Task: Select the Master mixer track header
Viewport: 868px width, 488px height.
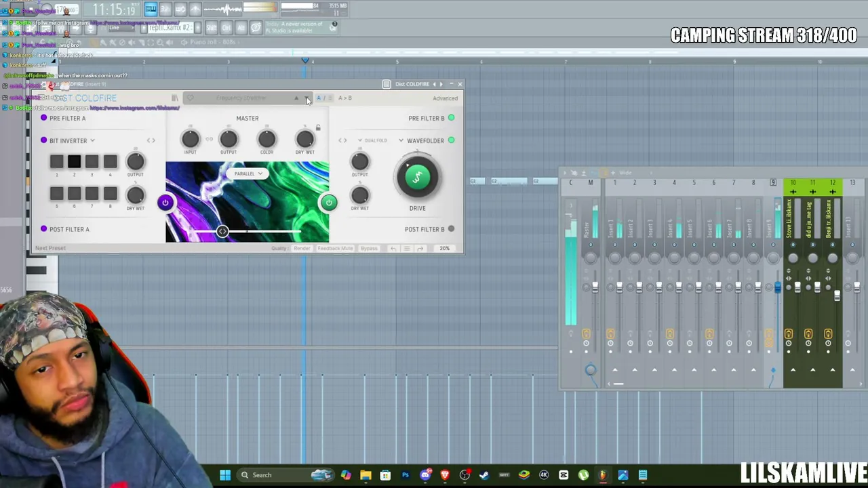Action: (x=590, y=183)
